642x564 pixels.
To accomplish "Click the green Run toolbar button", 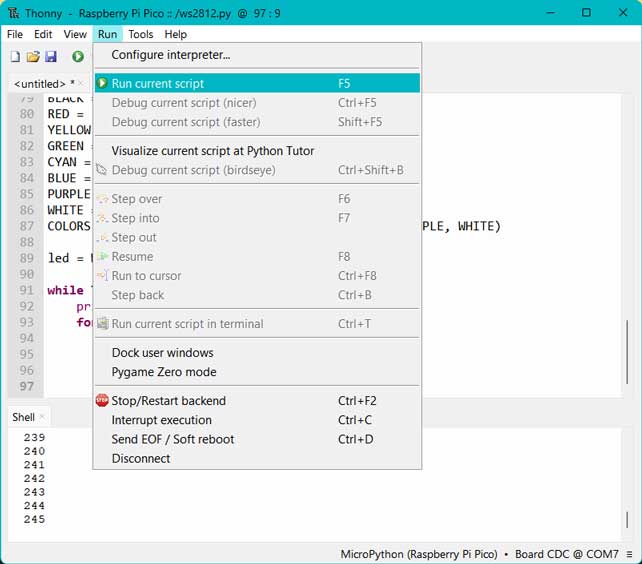I will click(78, 56).
